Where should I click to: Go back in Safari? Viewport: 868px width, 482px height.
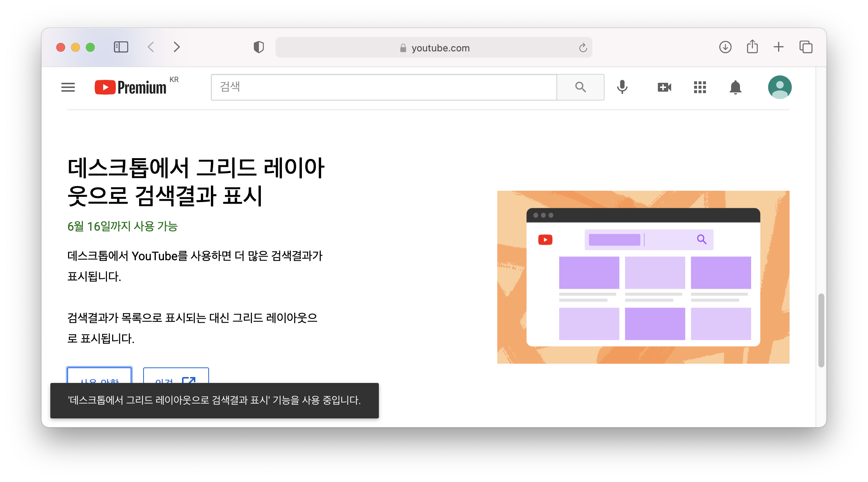click(151, 47)
